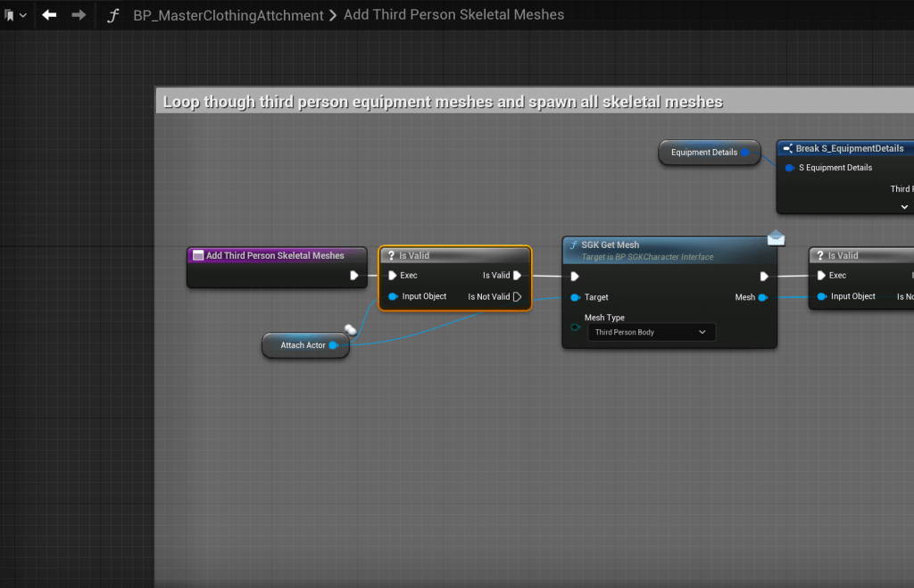Open the BP_MasterClothingAttchment breadcrumb
The width and height of the screenshot is (914, 588).
pos(228,15)
